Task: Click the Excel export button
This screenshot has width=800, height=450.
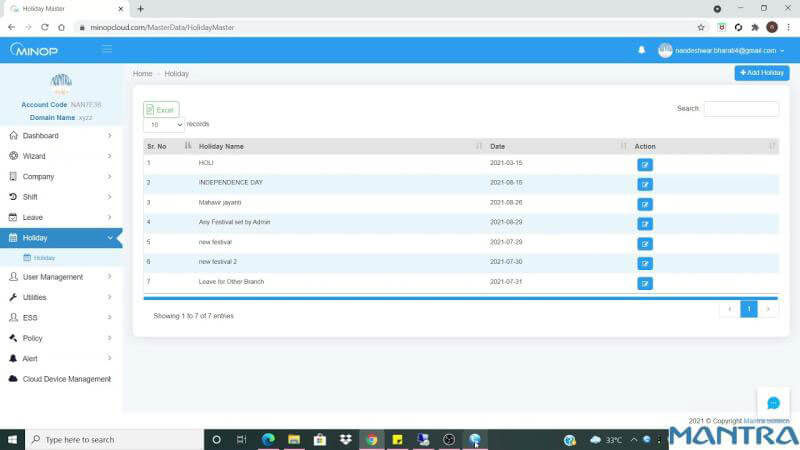Action: click(161, 109)
